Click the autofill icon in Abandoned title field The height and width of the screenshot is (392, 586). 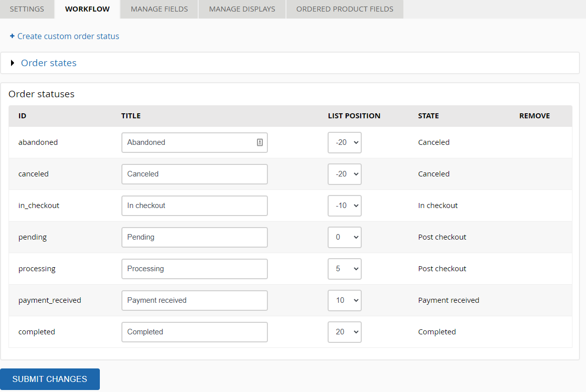[x=260, y=142]
